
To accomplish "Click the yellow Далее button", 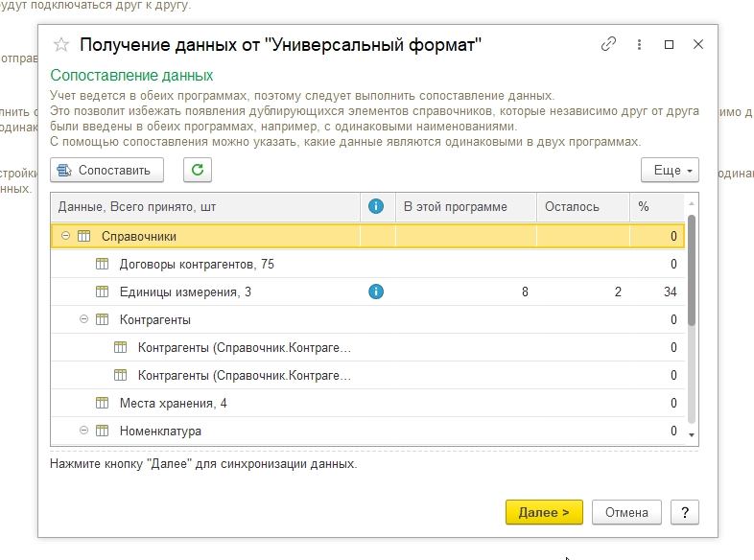I will (x=544, y=512).
